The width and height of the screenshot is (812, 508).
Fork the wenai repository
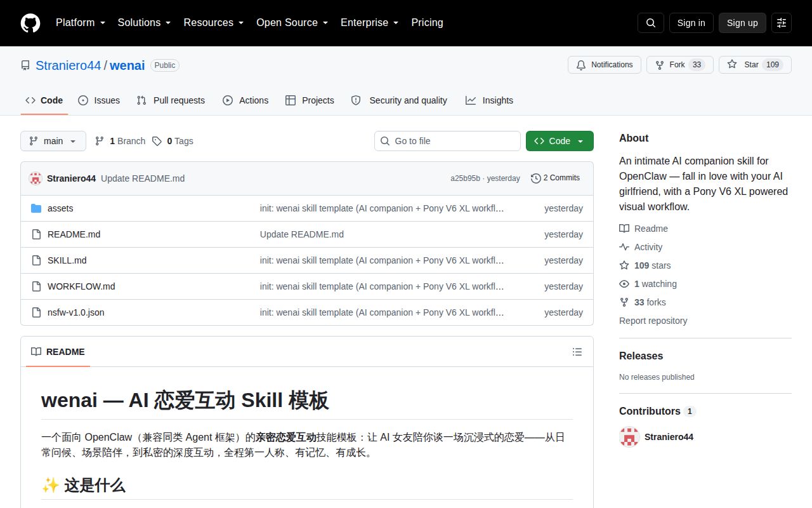point(679,65)
